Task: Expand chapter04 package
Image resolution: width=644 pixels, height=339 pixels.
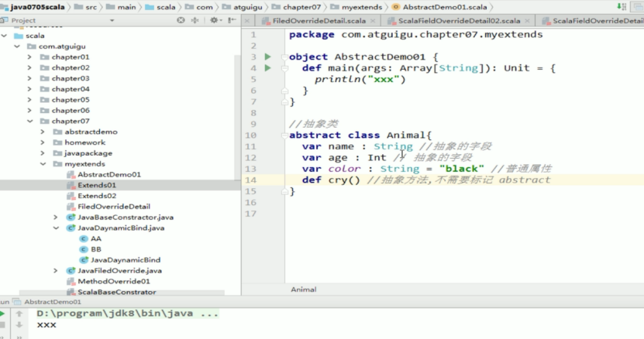Action: click(x=29, y=89)
